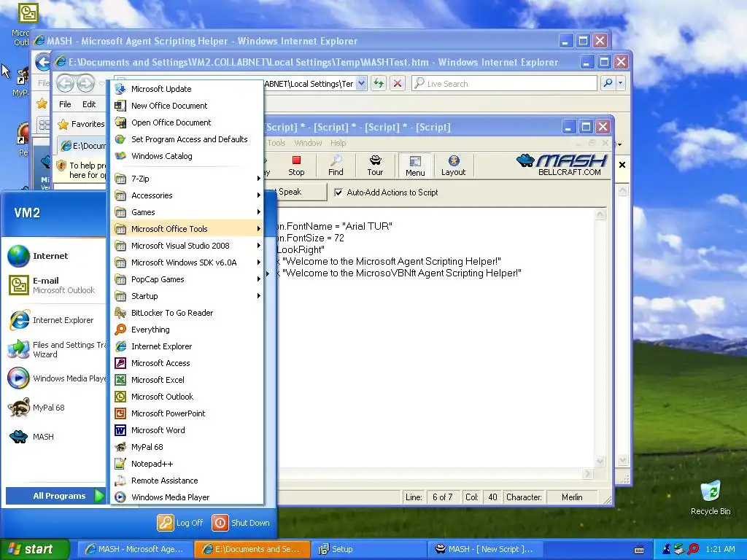Click the Live Search magnifier button

pyautogui.click(x=608, y=83)
